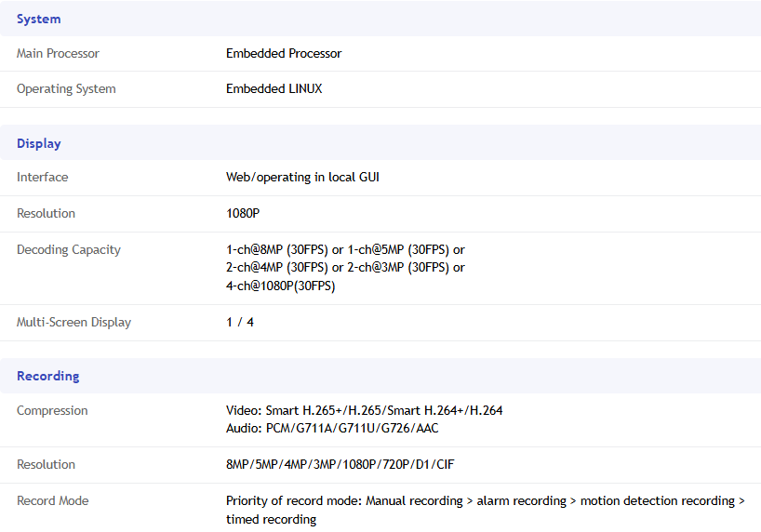
Task: Select the 1 / 4 multi-screen value
Action: click(x=240, y=323)
